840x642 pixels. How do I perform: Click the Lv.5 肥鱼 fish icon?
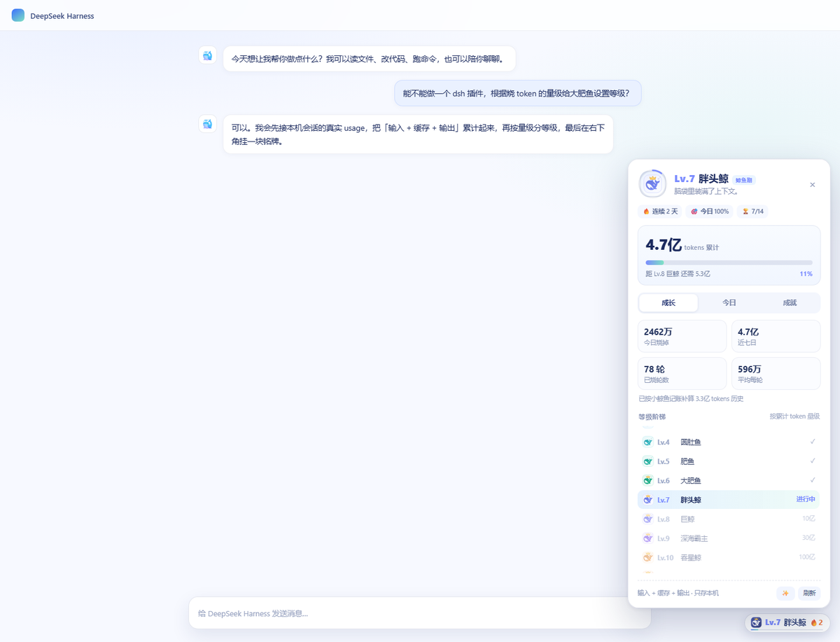point(647,461)
